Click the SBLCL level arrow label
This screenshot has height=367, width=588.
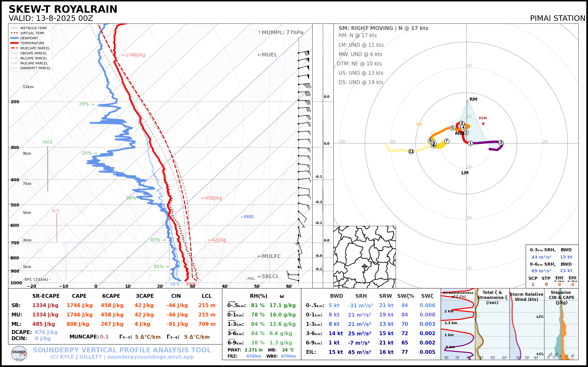268,276
